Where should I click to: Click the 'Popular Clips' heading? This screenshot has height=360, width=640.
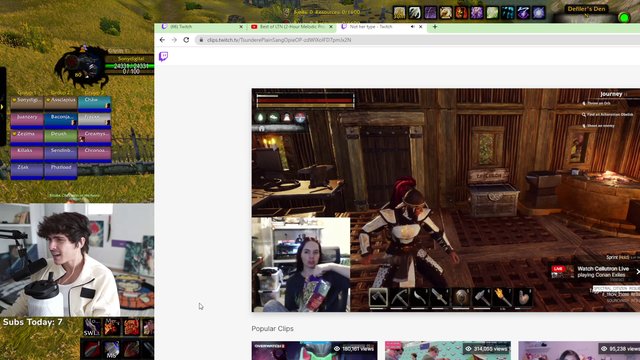point(272,329)
